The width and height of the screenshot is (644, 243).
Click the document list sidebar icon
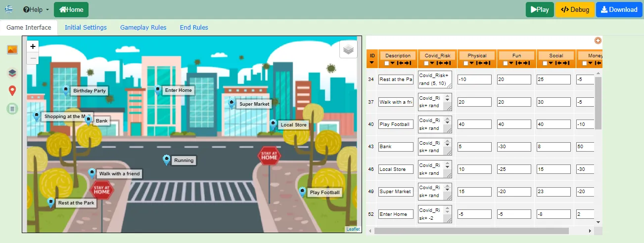12,108
